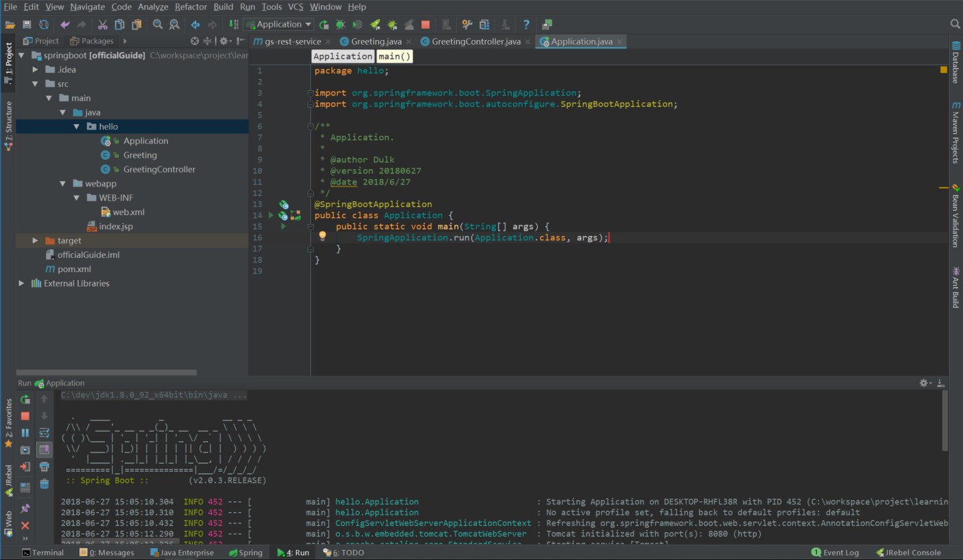Open Help with the question mark icon
Screen dimensions: 963x560
(x=526, y=25)
